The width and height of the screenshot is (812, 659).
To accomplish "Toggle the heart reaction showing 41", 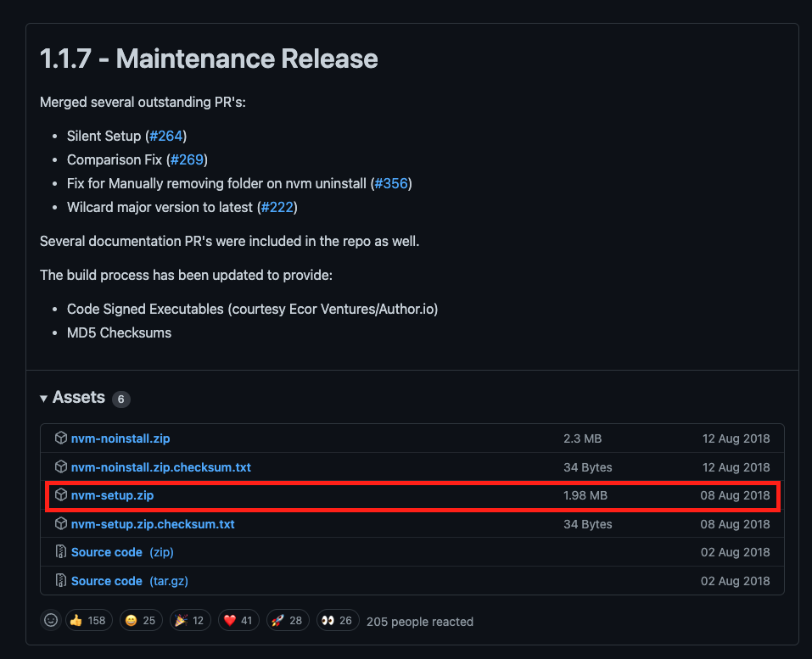I will point(238,620).
